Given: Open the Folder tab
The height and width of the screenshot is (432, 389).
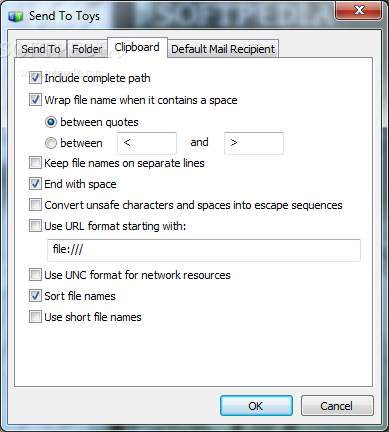Looking at the screenshot, I should tap(87, 49).
